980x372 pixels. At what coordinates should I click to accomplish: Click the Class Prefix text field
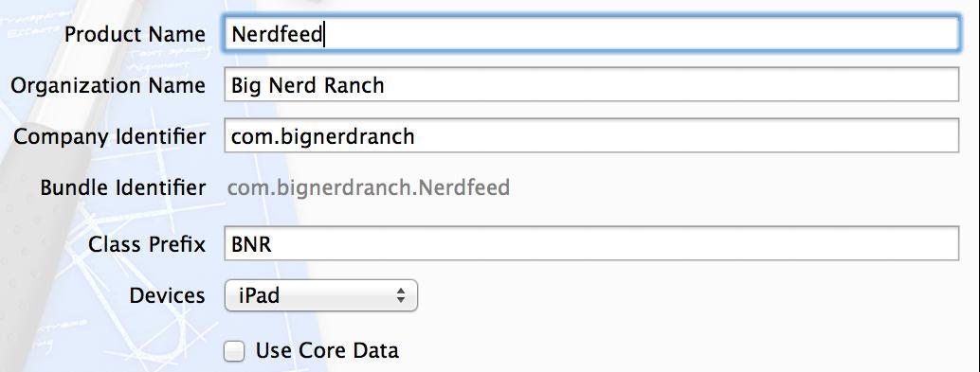(591, 244)
